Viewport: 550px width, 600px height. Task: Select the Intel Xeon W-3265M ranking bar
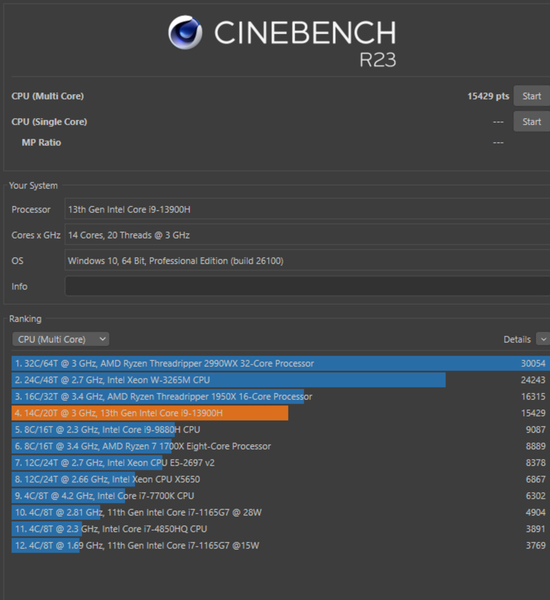(228, 380)
